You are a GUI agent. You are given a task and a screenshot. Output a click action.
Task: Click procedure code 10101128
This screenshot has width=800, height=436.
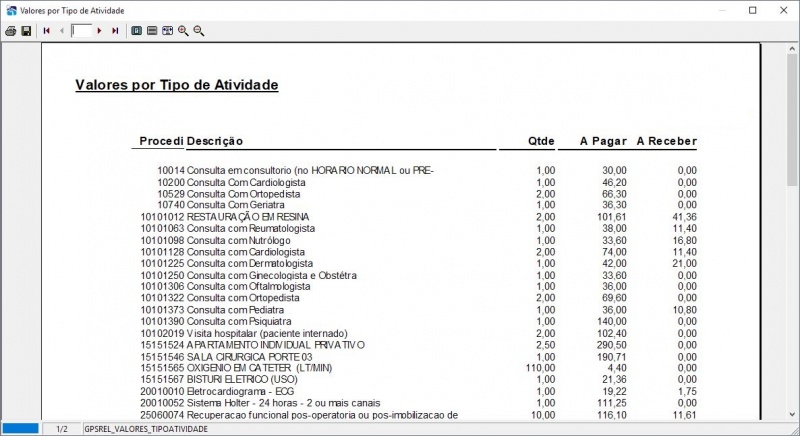click(162, 252)
